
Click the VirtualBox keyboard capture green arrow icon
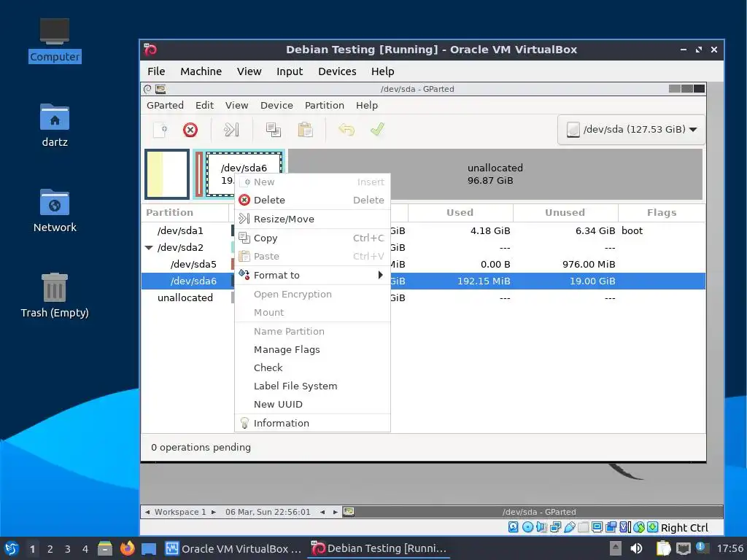pos(653,527)
